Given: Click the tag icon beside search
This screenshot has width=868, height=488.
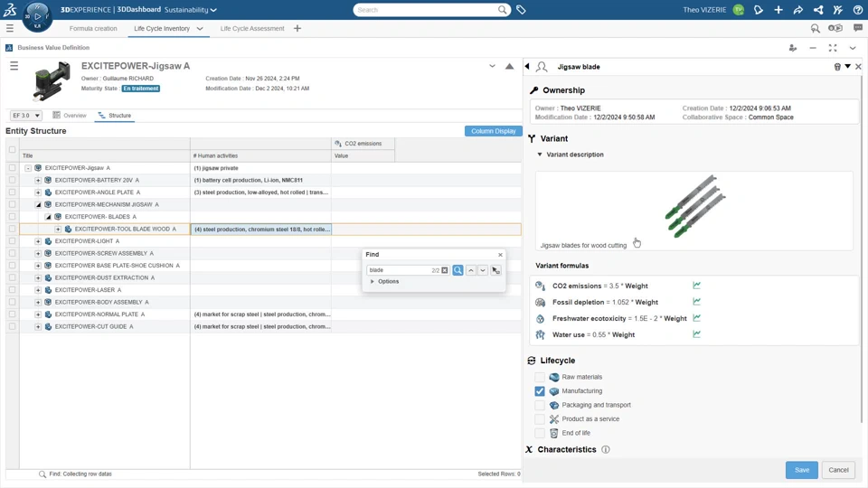Looking at the screenshot, I should 521,9.
